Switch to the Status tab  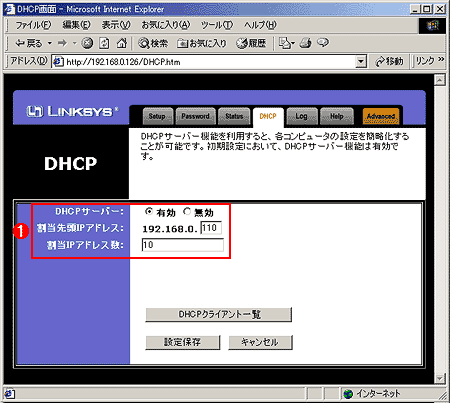(x=234, y=116)
